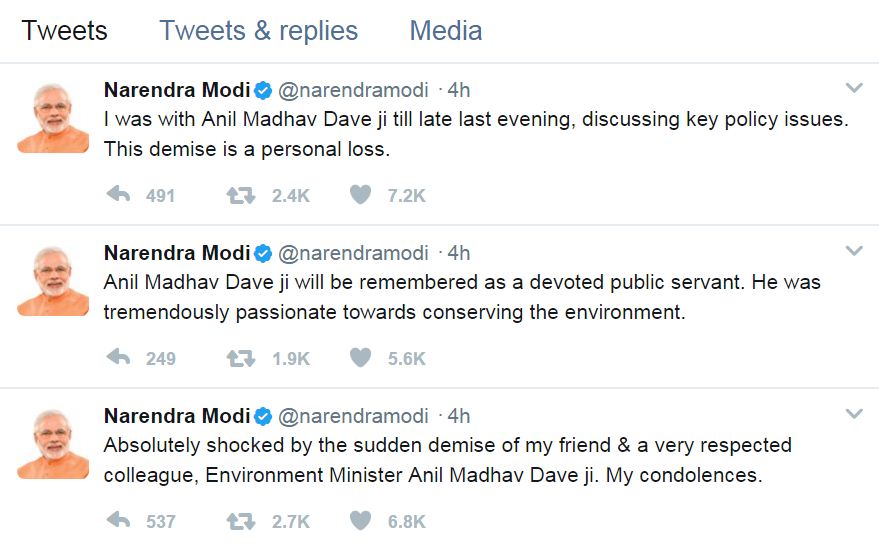Click Modi's profile picture on second tweet
879x544 pixels.
(x=53, y=281)
